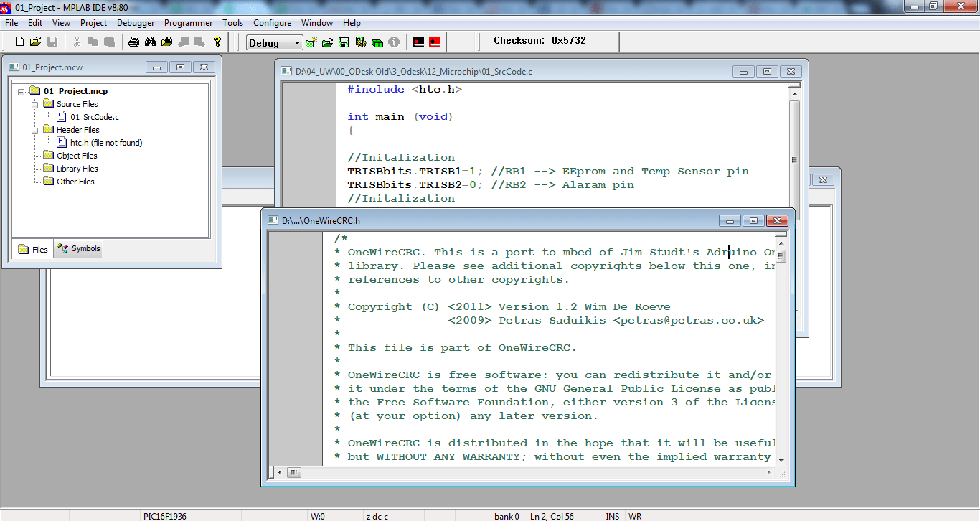Collapse the Source Files folder node
This screenshot has width=980, height=521.
34,104
